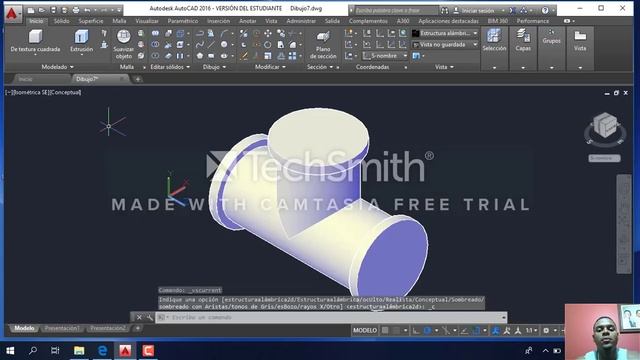Open the S-nombre UCS dropdown
This screenshot has width=640, height=360.
click(x=384, y=56)
